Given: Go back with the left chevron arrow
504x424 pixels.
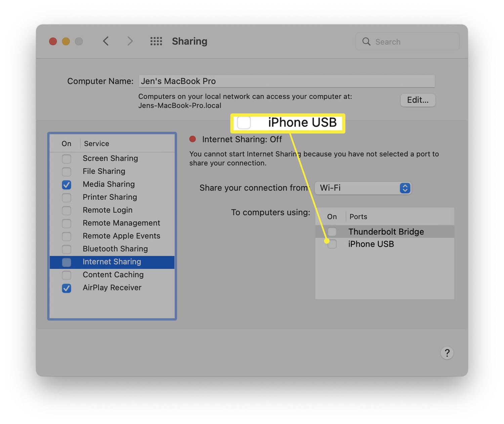Looking at the screenshot, I should click(106, 41).
